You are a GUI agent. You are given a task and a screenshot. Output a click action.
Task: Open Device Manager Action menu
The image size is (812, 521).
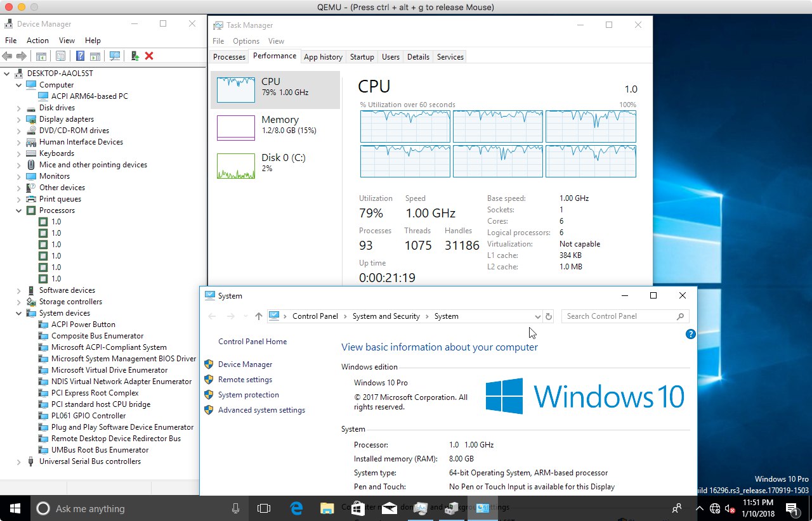pos(37,41)
